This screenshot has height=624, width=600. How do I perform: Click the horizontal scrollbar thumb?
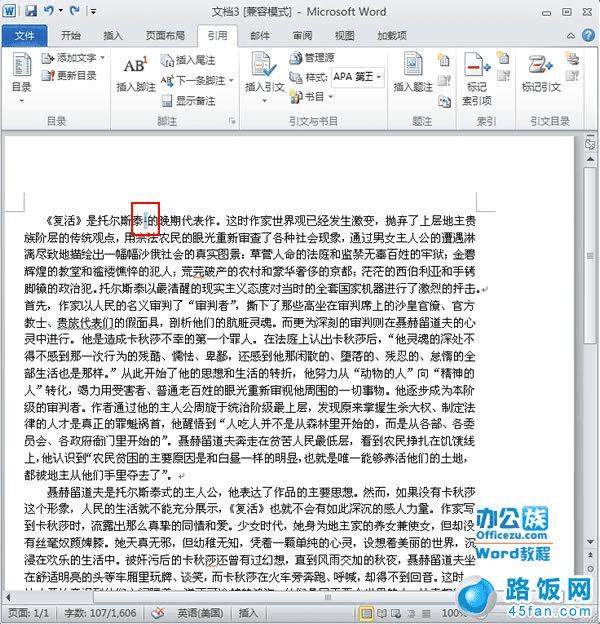tap(327, 597)
